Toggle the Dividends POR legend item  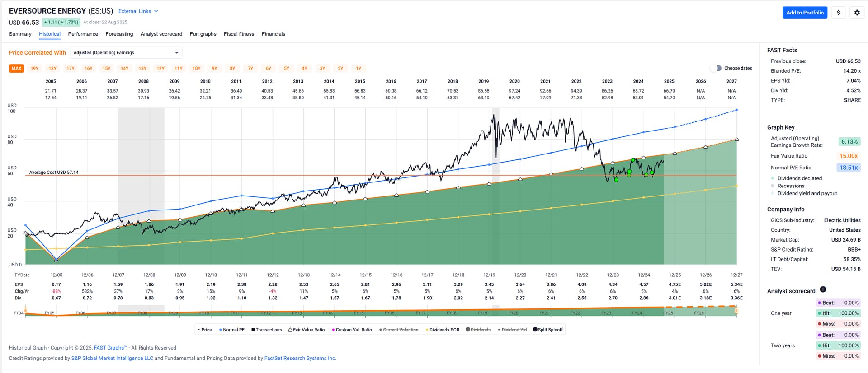[442, 330]
